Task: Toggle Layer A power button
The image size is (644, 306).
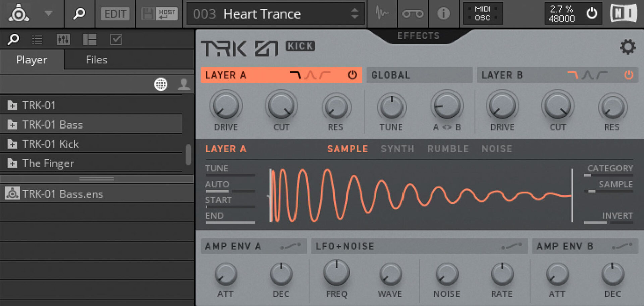Action: click(x=352, y=75)
